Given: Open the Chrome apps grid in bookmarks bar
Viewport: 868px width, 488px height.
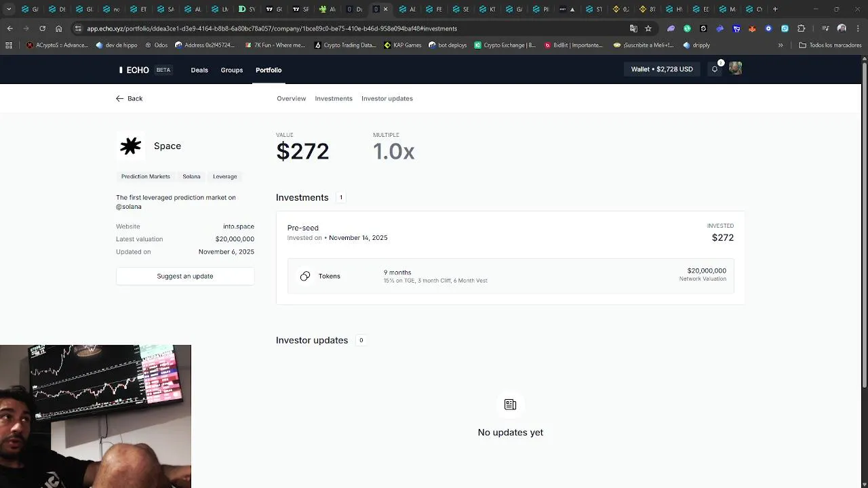Looking at the screenshot, I should [8, 45].
